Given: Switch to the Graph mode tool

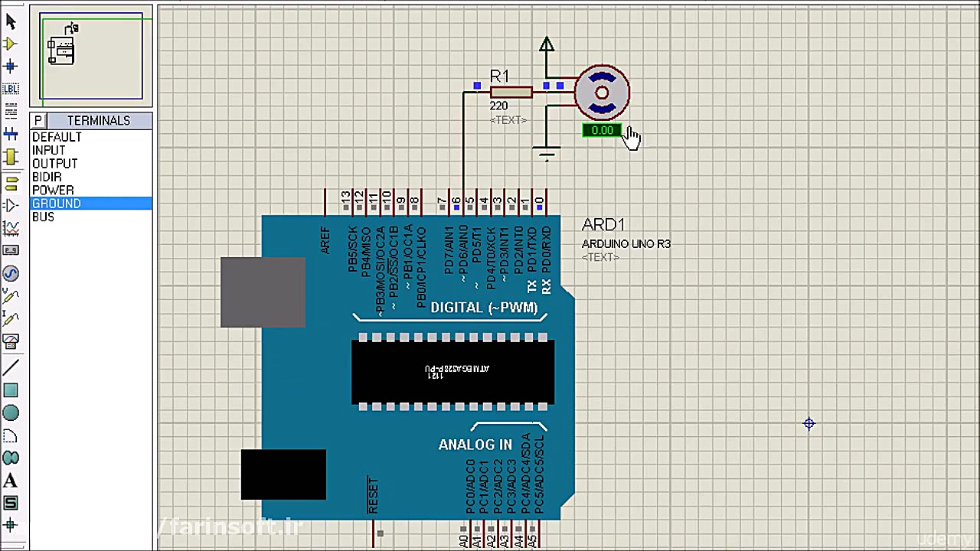Looking at the screenshot, I should tap(10, 227).
